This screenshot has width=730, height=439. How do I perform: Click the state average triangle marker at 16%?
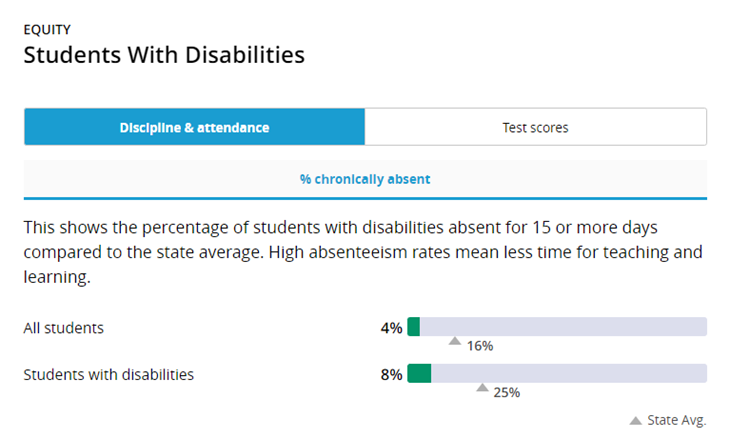455,341
